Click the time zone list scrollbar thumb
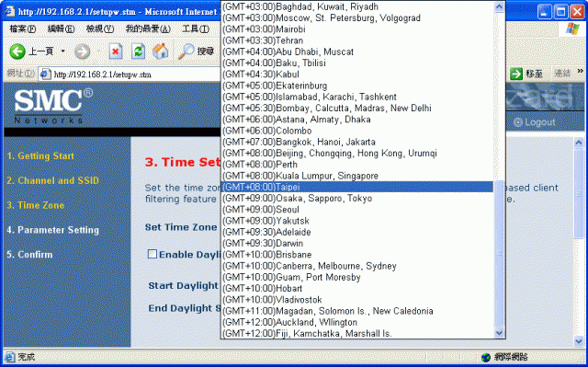The image size is (588, 367). tap(499, 254)
